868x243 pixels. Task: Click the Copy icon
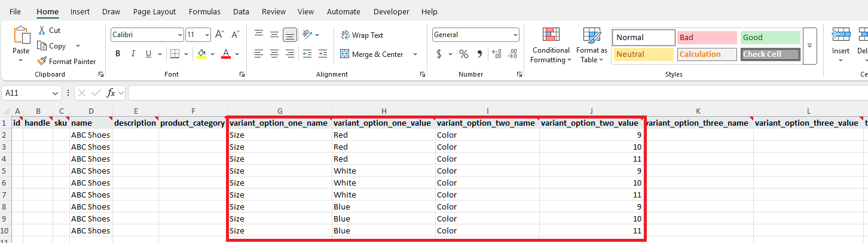(x=42, y=46)
